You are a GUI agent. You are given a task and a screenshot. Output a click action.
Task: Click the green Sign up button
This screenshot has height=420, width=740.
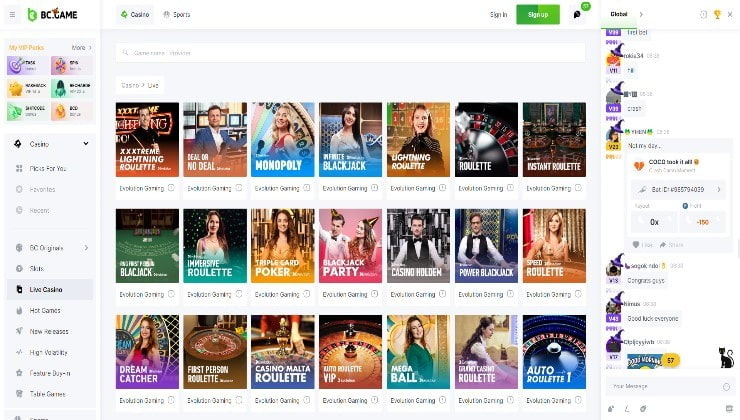(538, 15)
